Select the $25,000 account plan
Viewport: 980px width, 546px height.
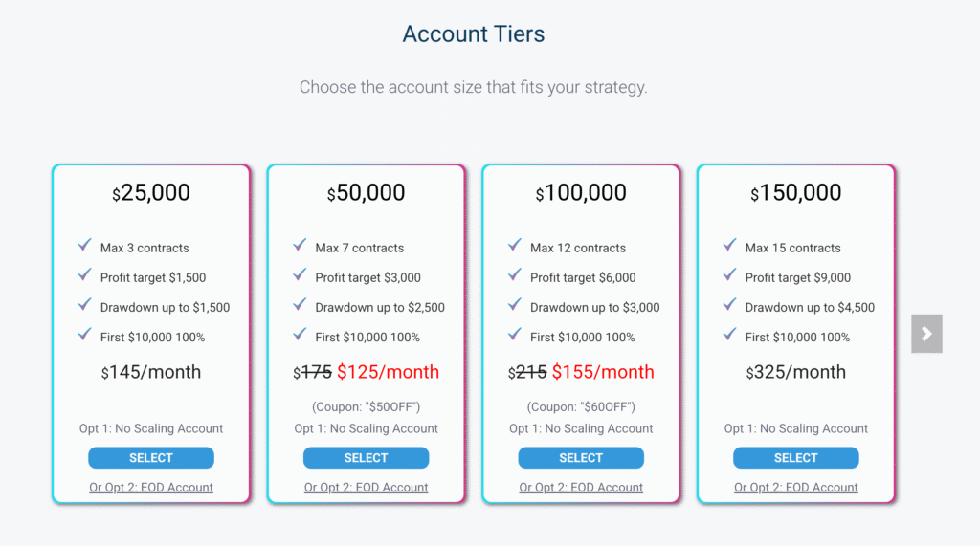click(x=151, y=458)
